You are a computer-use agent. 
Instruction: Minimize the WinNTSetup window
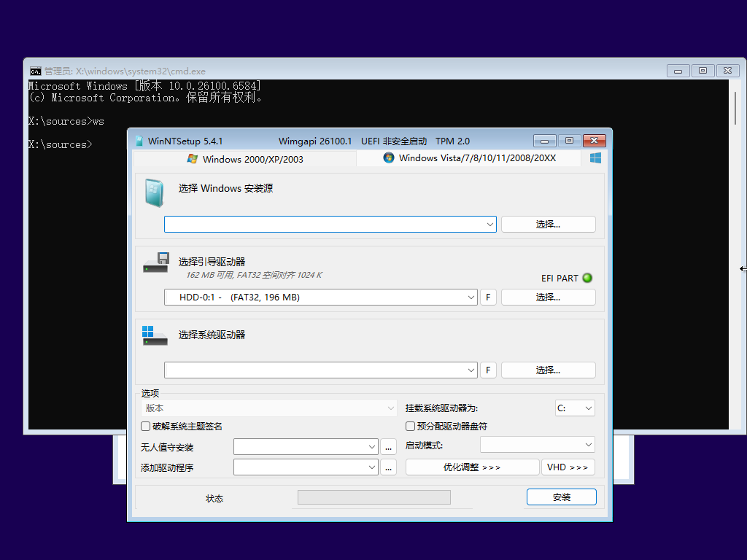(x=545, y=141)
